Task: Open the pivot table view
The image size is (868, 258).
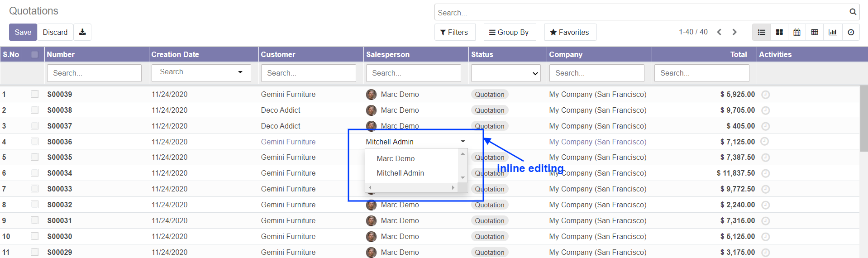Action: point(815,32)
